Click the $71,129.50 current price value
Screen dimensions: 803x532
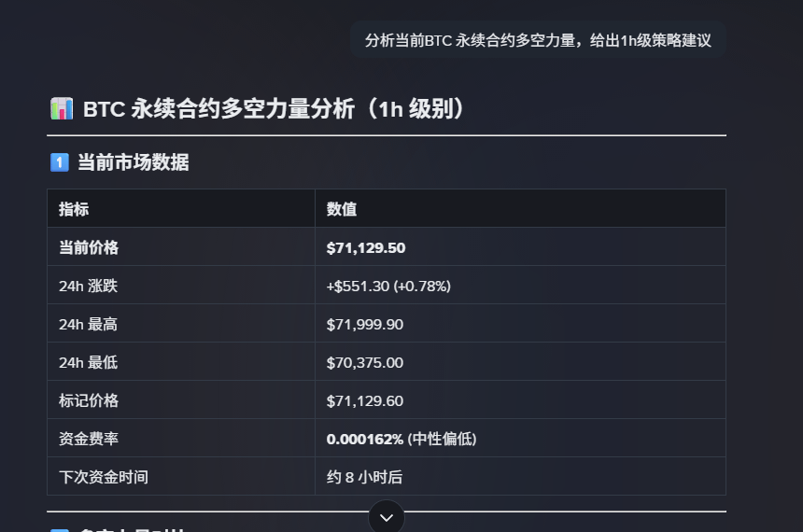click(x=366, y=248)
